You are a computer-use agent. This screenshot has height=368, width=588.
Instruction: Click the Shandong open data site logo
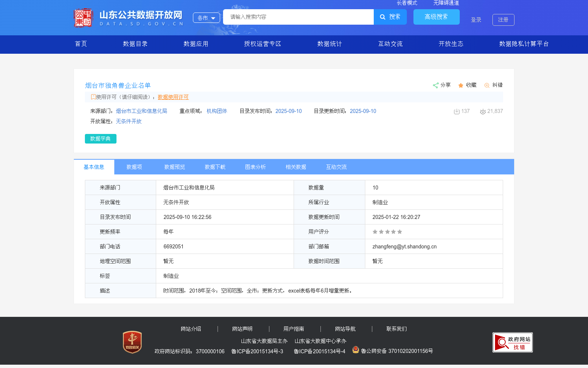pos(128,18)
